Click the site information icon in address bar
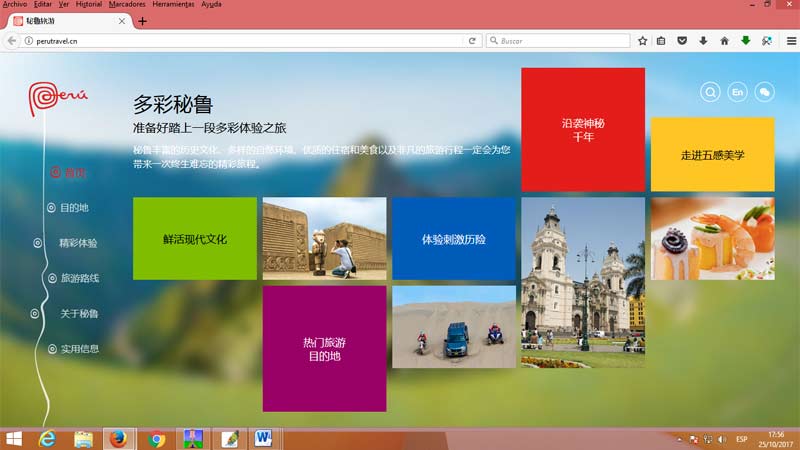 coord(29,41)
